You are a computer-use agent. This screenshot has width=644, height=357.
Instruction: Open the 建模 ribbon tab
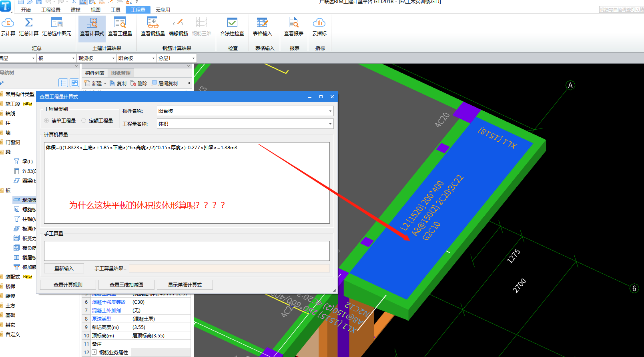tap(76, 10)
